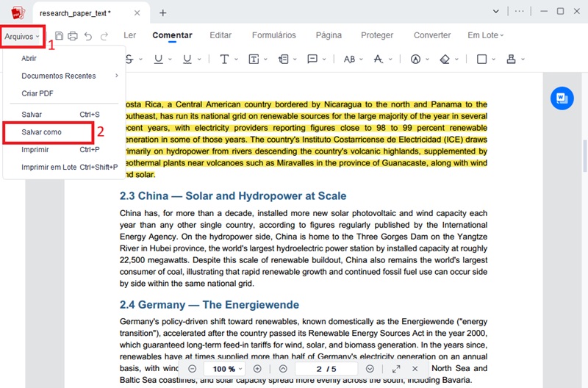Open the rectangle shape dropdown arrow
The width and height of the screenshot is (588, 388).
[x=493, y=60]
